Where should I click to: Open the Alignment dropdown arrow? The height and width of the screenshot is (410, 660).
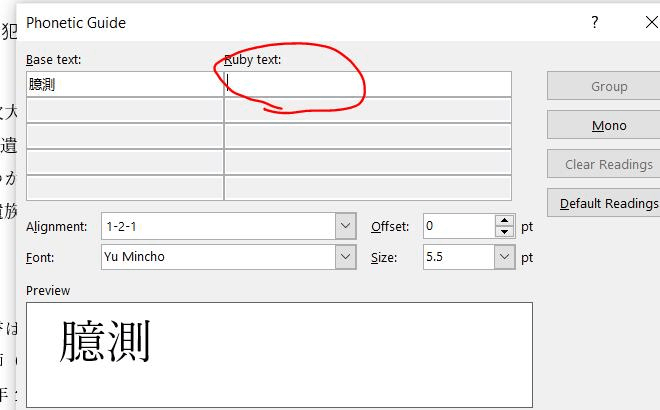click(346, 226)
